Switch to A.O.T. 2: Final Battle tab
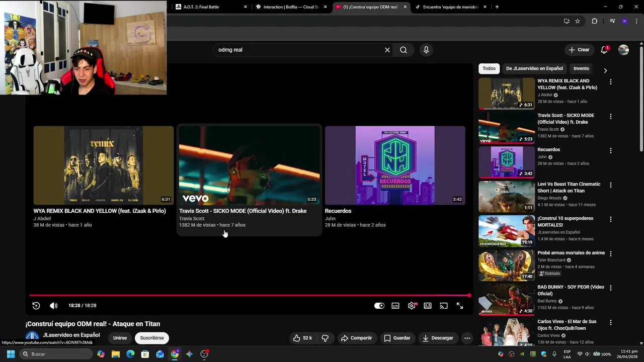This screenshot has width=644, height=362. (211, 7)
